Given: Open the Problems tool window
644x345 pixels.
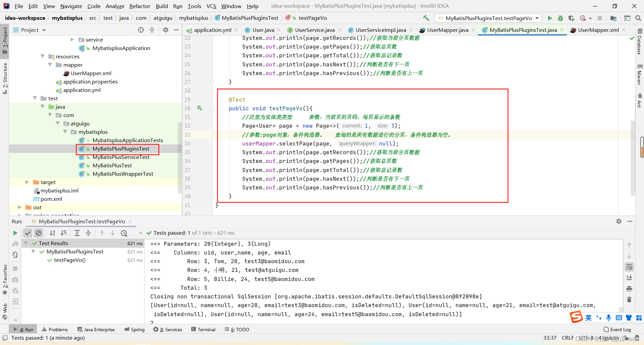Looking at the screenshot, I should [55, 330].
